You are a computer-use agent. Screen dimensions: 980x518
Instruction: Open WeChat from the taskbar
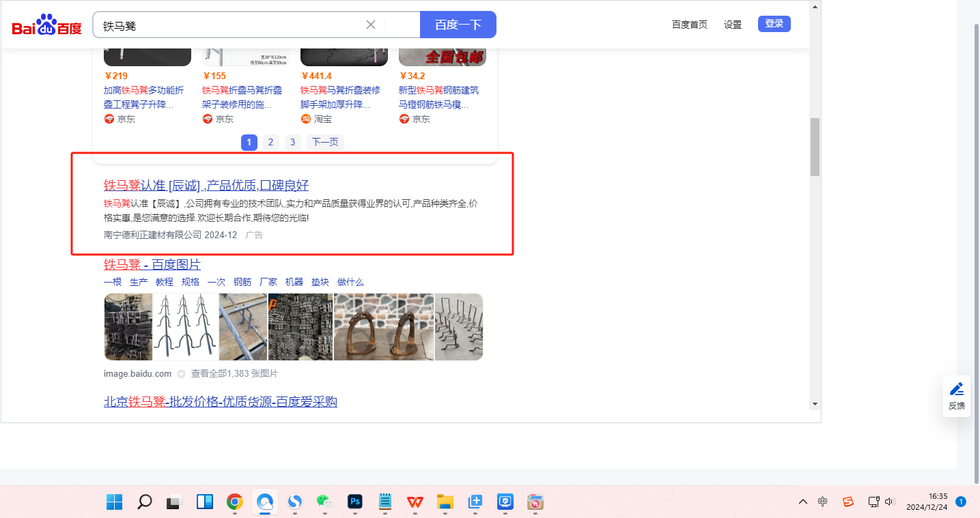pos(324,502)
